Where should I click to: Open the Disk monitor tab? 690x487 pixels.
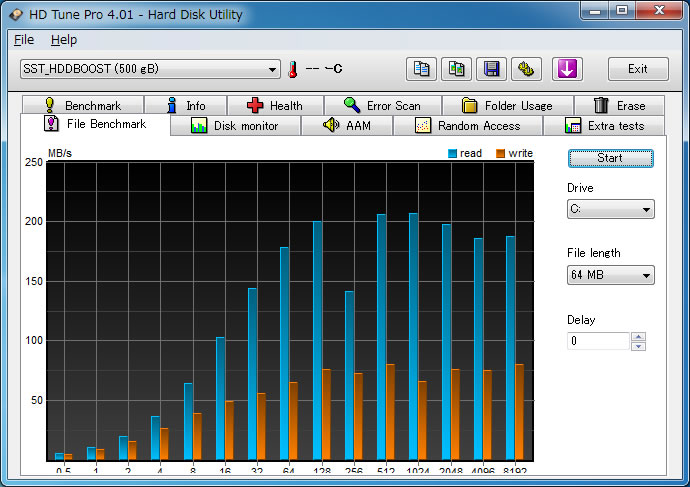(235, 126)
